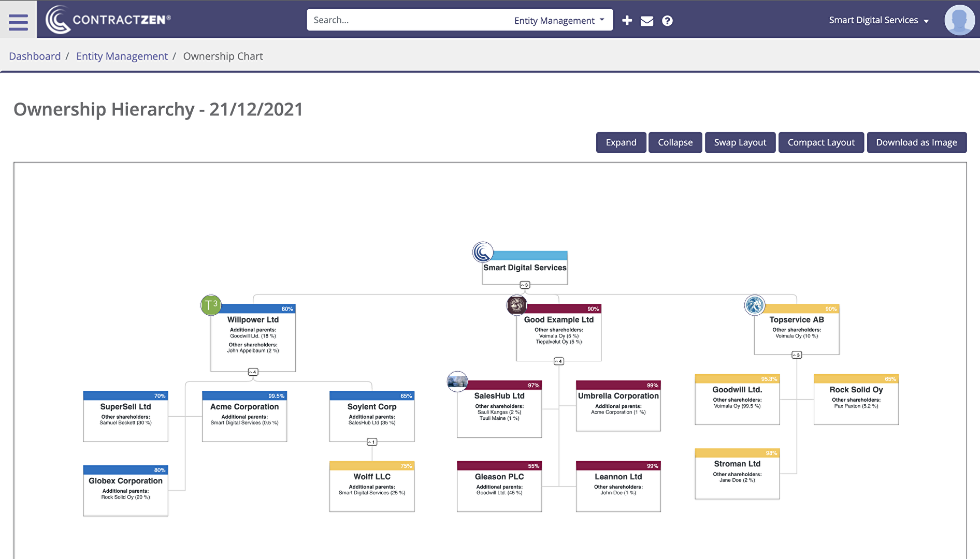
Task: Click the Collapse button
Action: 675,142
